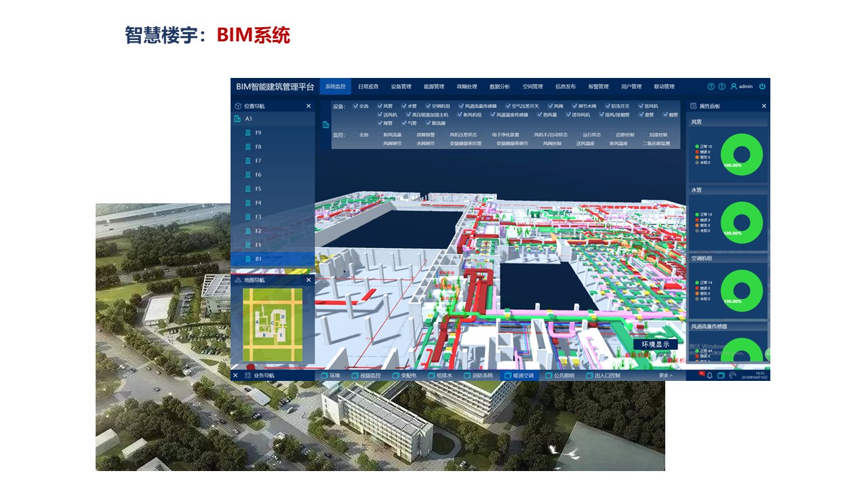
Task: Select 暖通空调 in the bottom bar
Action: coord(519,375)
